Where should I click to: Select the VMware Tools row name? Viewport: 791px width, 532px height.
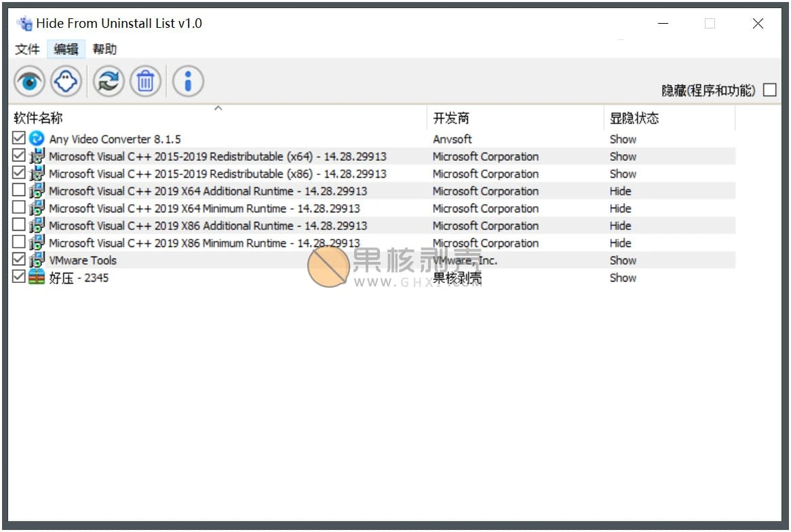click(83, 261)
